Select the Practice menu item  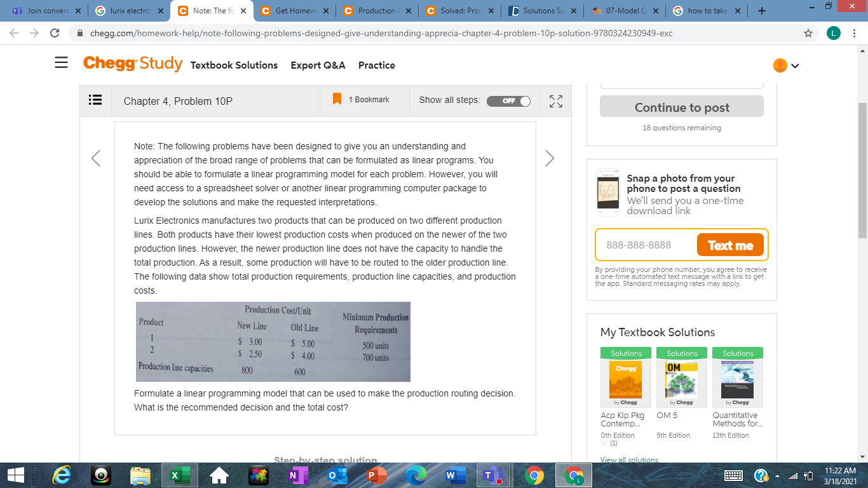[x=376, y=65]
